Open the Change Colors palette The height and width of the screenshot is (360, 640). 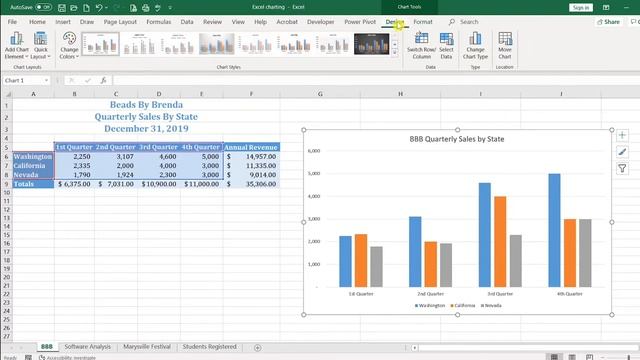[x=69, y=45]
